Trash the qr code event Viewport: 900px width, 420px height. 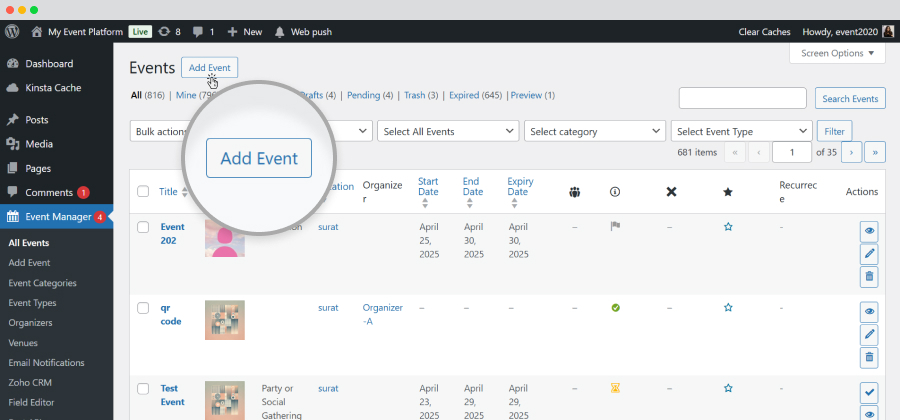(869, 357)
